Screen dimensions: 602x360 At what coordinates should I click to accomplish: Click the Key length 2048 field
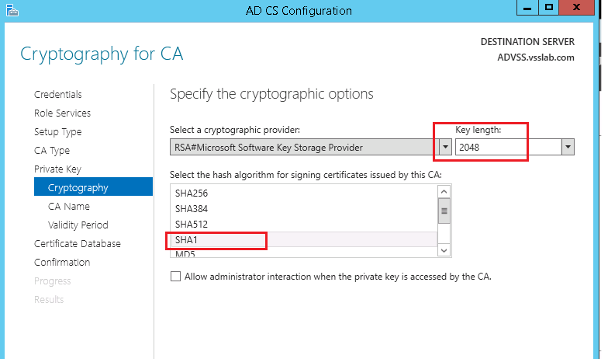pyautogui.click(x=509, y=147)
